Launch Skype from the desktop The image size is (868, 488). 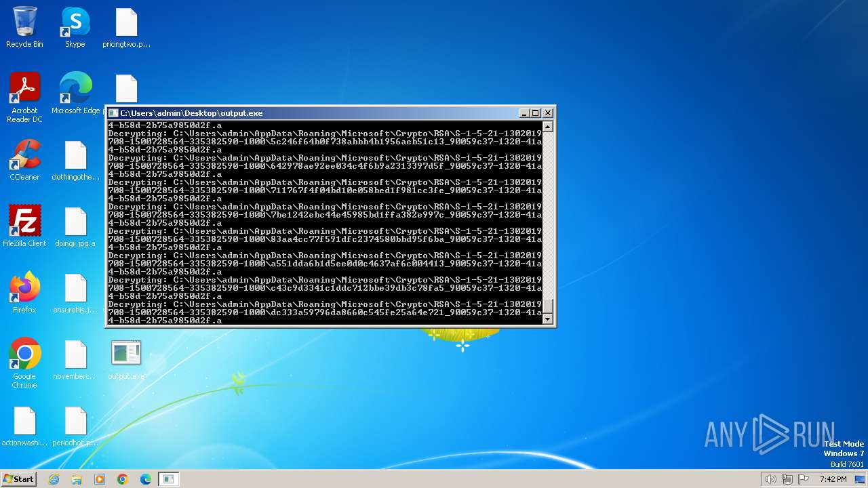tap(75, 27)
